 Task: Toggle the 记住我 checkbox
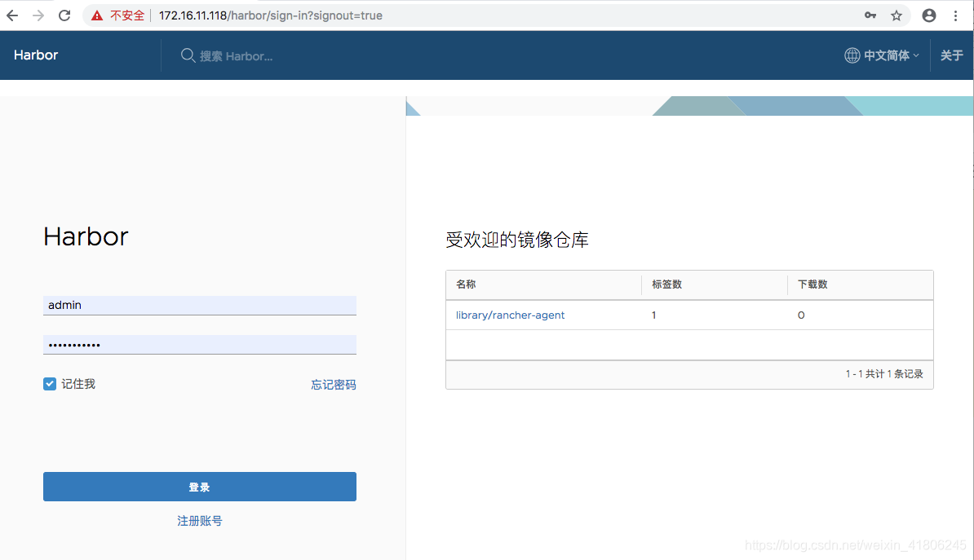[49, 383]
